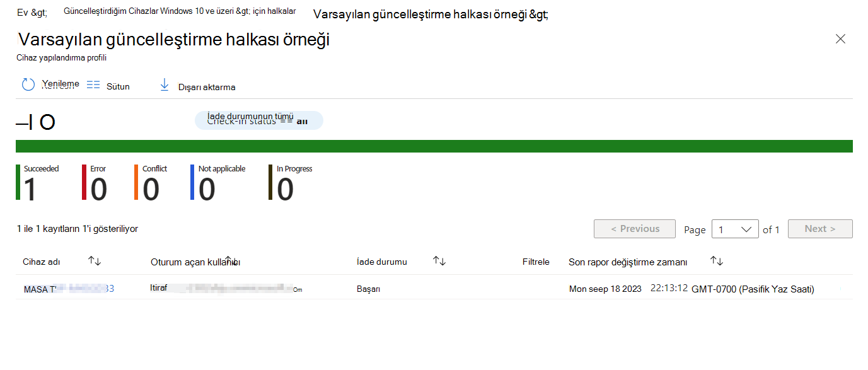Click the Next page button
This screenshot has height=370, width=868.
(820, 228)
